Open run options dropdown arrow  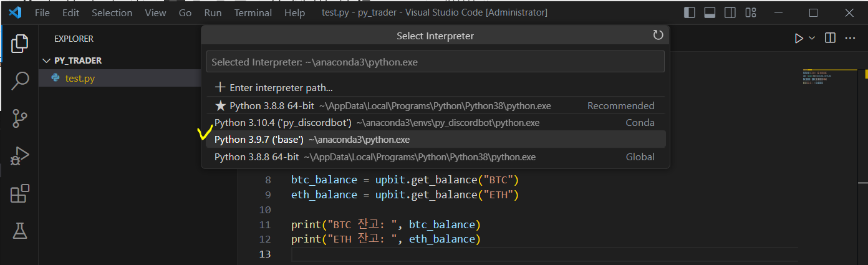click(812, 39)
